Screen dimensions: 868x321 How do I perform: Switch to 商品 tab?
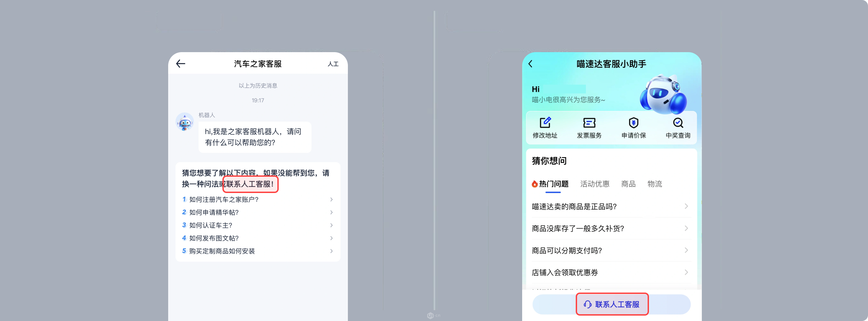click(x=628, y=184)
